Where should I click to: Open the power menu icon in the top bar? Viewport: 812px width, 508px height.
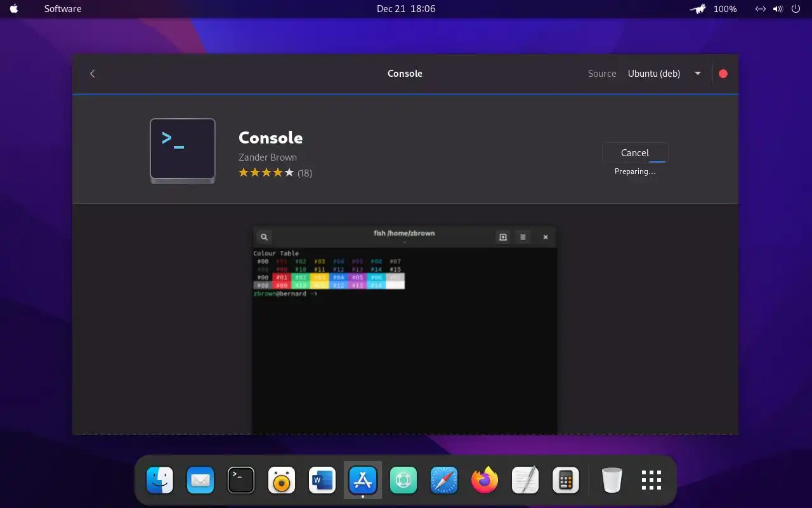796,9
